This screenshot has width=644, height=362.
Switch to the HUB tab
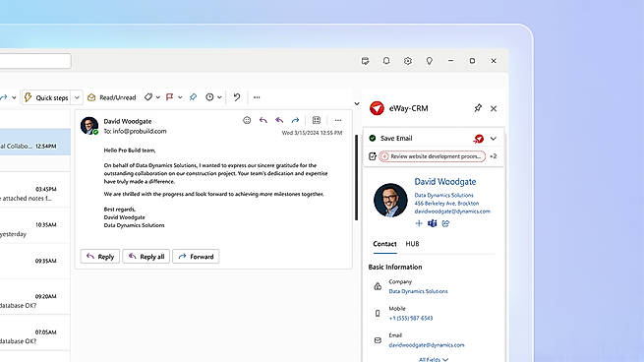(412, 244)
